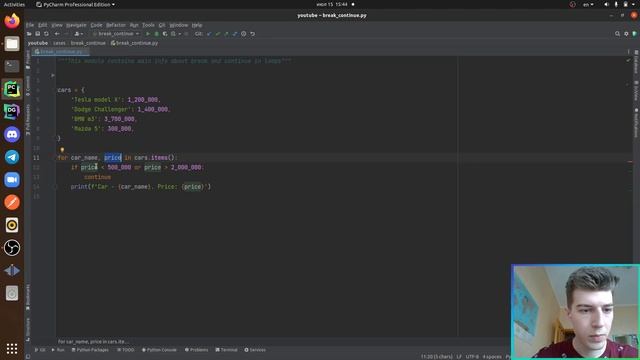Open Discord from the Ubuntu dock
Image resolution: width=640 pixels, height=360 pixels.
coord(12,134)
